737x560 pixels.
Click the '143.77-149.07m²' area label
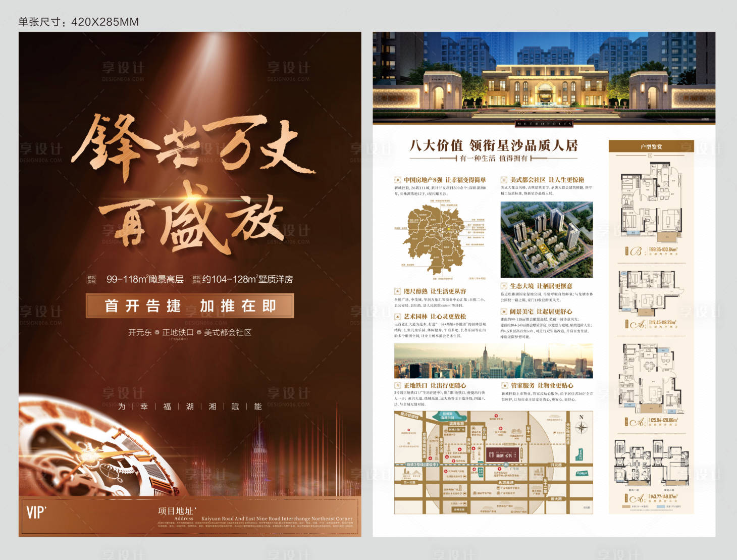664,497
